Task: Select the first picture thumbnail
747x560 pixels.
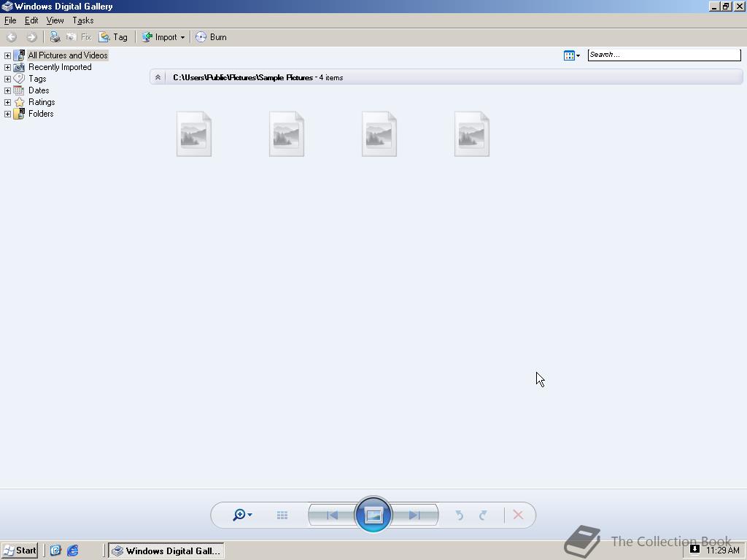Action: pos(194,134)
